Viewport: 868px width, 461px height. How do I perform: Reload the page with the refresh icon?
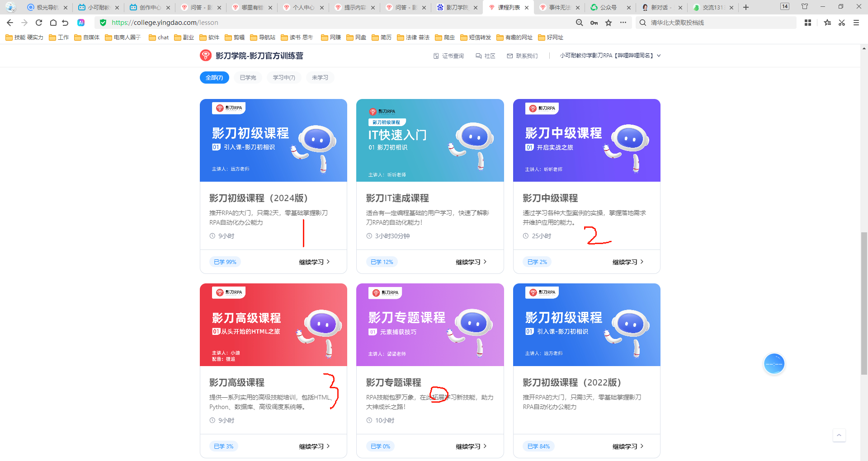coord(39,23)
